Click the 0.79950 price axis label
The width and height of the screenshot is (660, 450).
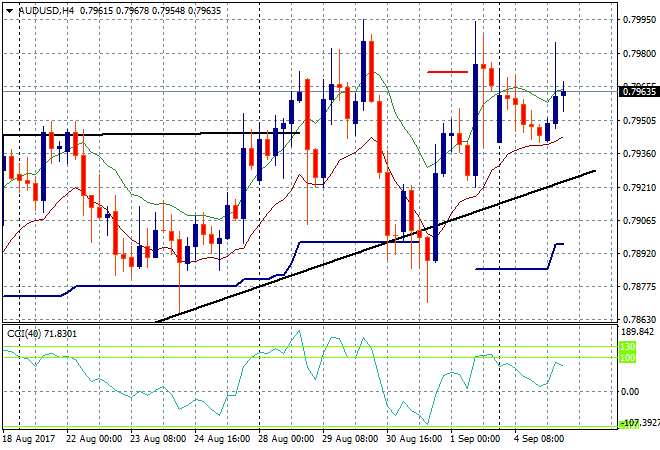(639, 20)
